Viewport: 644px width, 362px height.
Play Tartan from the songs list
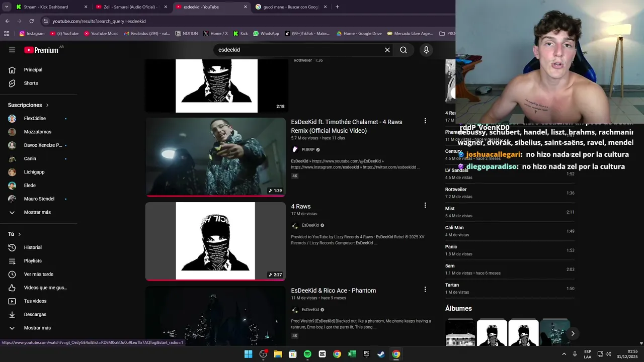click(x=510, y=289)
